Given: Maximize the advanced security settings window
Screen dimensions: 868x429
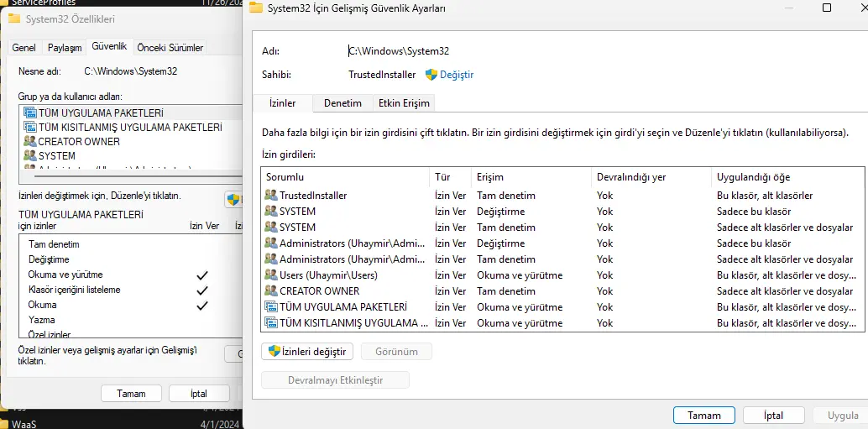Looking at the screenshot, I should 827,8.
